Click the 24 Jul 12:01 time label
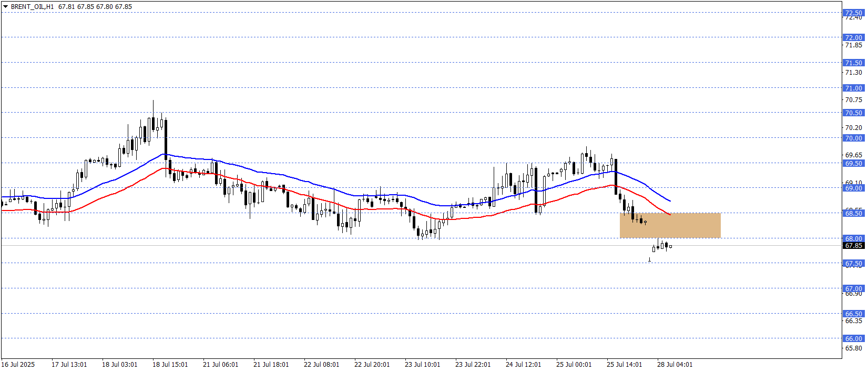Screen dimensions: 868x371 click(523, 364)
